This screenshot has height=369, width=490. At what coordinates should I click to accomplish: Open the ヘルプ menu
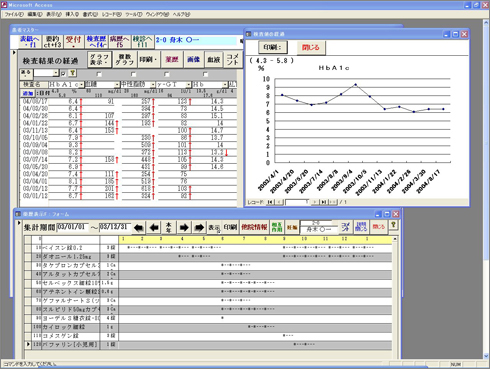point(181,14)
